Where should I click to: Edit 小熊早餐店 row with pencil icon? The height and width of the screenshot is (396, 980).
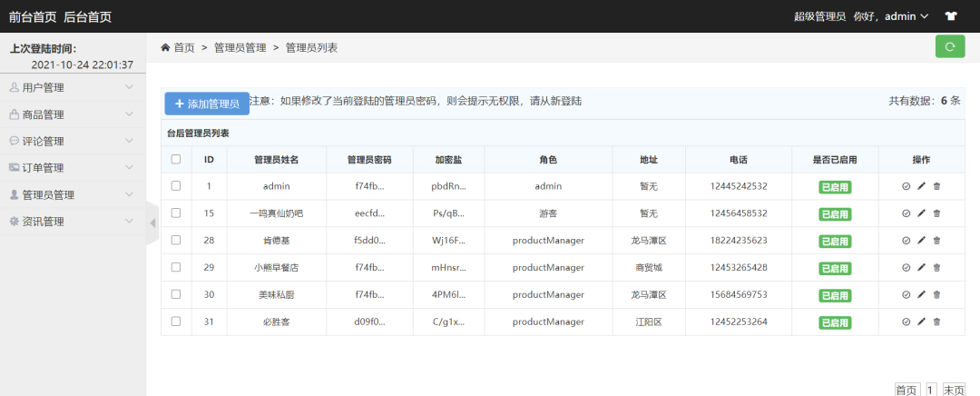[x=921, y=268]
